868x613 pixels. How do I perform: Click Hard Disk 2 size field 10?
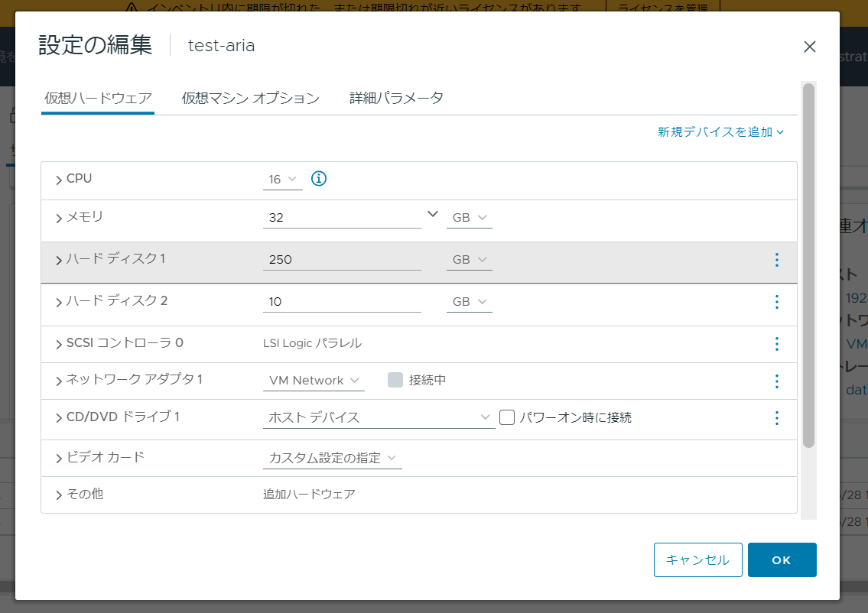click(x=342, y=302)
